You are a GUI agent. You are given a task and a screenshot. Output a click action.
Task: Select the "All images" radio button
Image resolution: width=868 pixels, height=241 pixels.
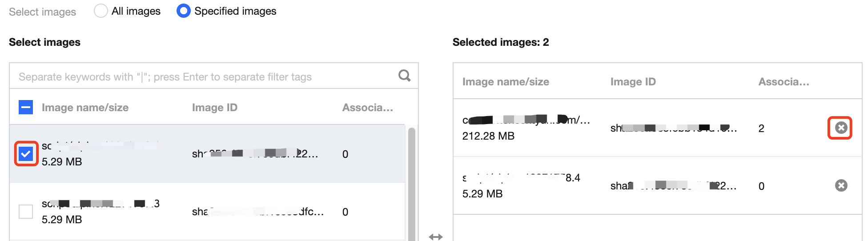point(101,11)
